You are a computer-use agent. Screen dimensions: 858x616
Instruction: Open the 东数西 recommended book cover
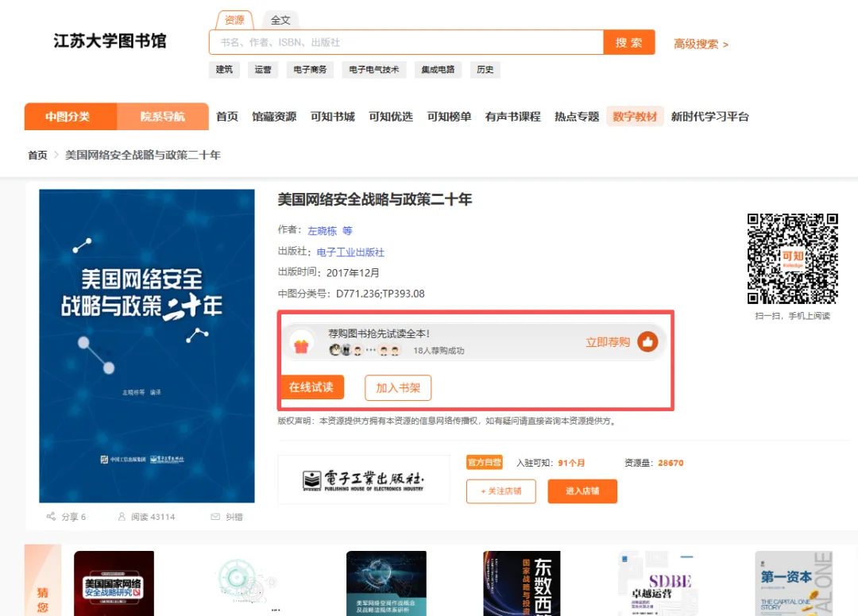pos(521,583)
